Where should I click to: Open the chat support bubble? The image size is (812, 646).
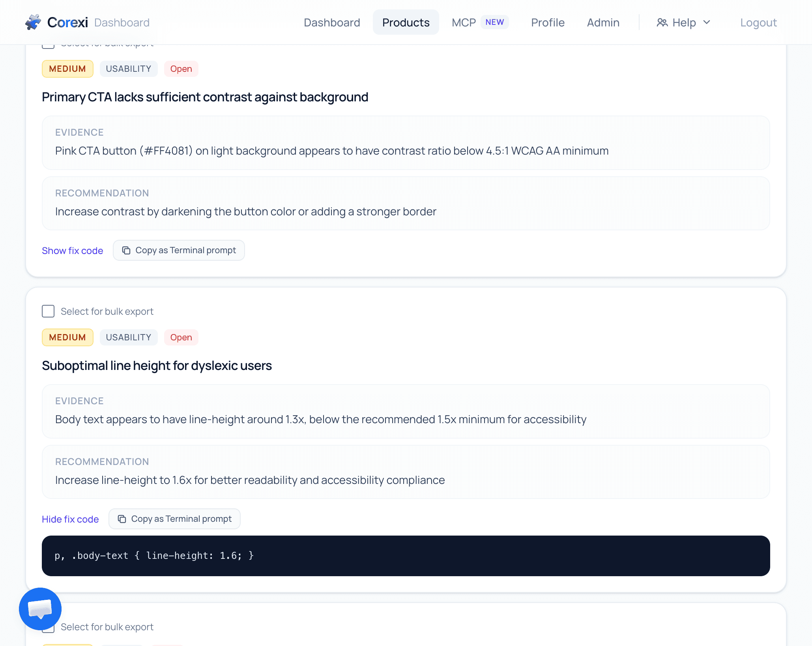(x=40, y=609)
